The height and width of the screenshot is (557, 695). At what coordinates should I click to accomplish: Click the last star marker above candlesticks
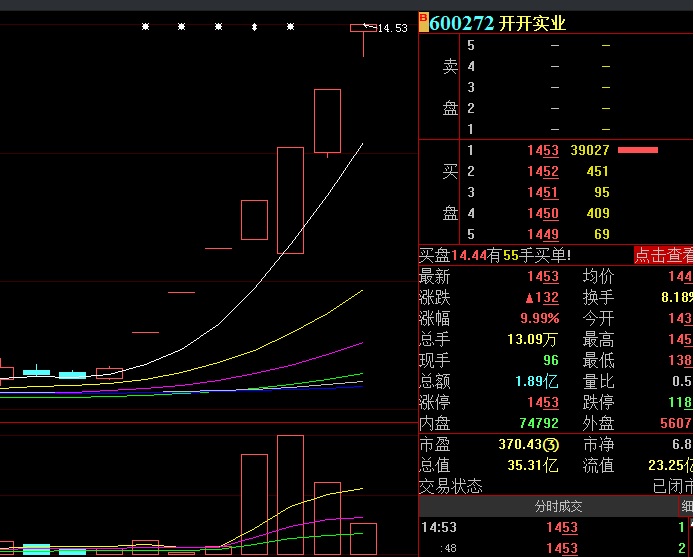(x=290, y=27)
